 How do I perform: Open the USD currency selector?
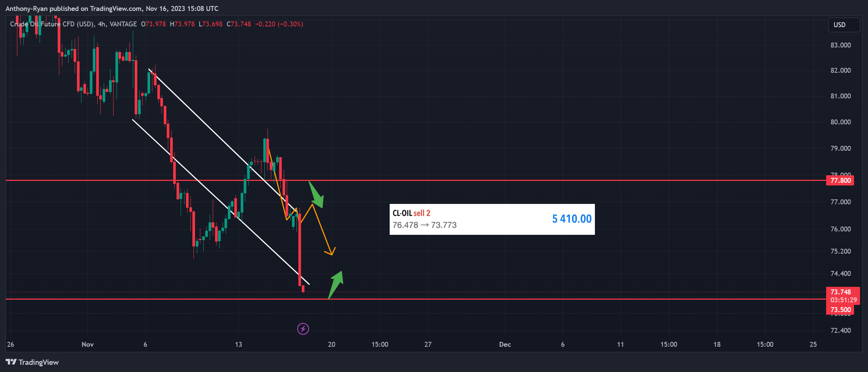pyautogui.click(x=844, y=25)
